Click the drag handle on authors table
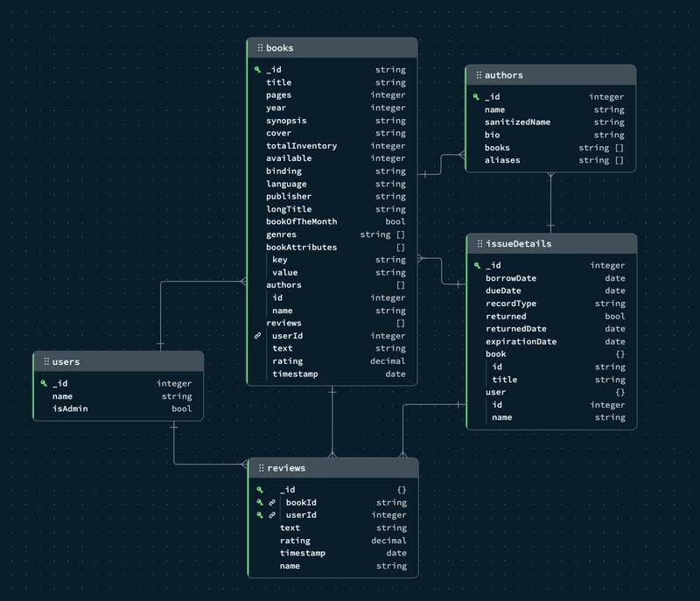The height and width of the screenshot is (601, 700). pyautogui.click(x=478, y=75)
